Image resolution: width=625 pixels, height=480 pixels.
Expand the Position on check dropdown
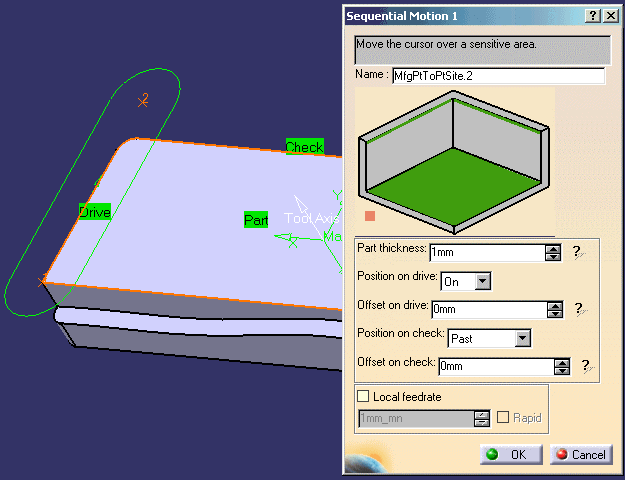(521, 339)
